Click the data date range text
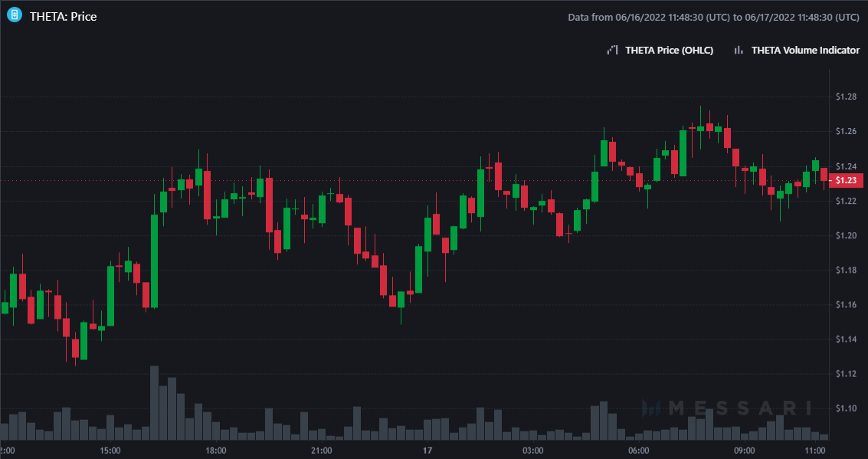This screenshot has height=459, width=868. pos(713,17)
